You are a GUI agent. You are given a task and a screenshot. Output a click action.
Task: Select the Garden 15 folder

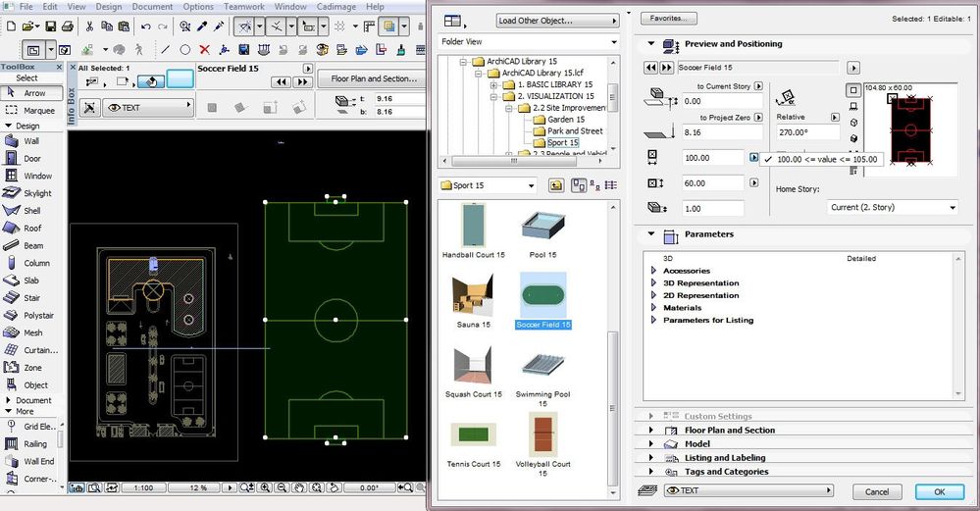(x=566, y=119)
